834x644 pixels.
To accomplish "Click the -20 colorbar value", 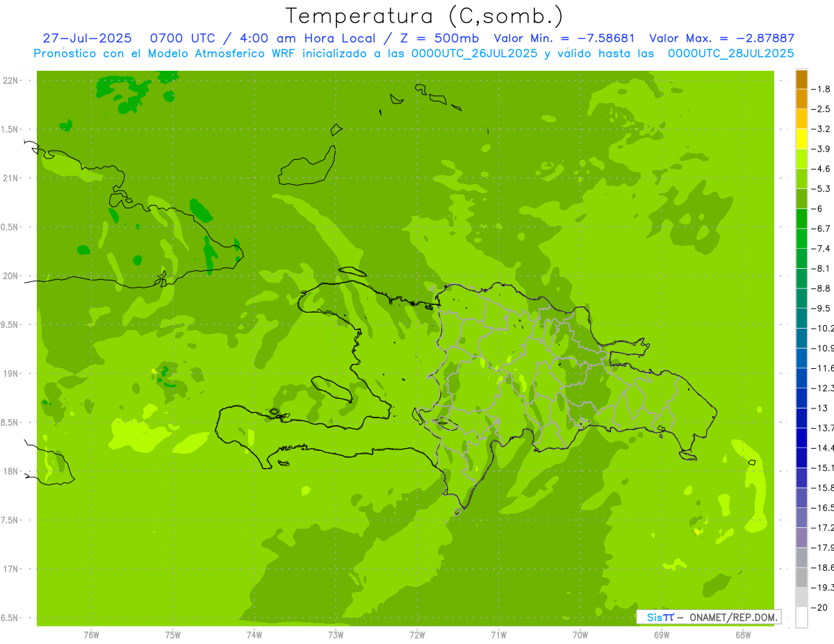I will pyautogui.click(x=820, y=608).
